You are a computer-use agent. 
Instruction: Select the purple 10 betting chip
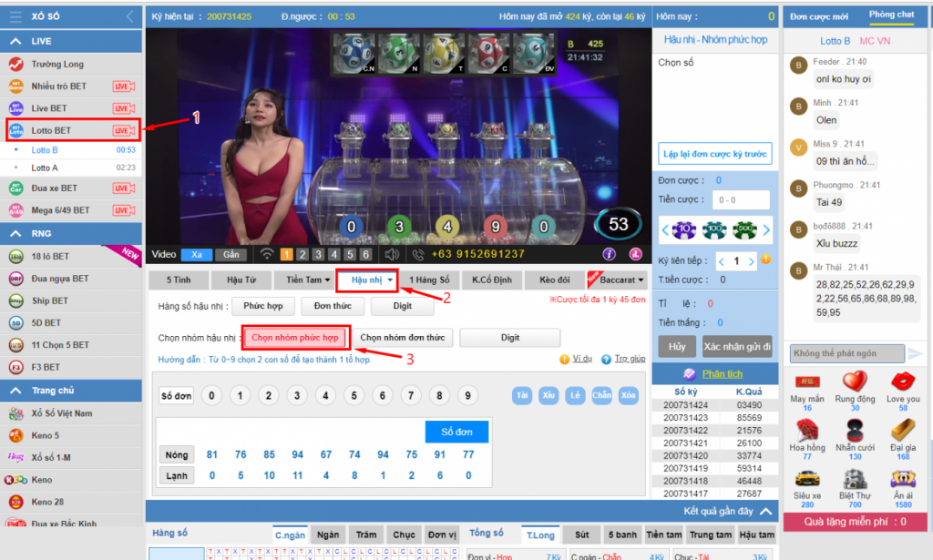click(683, 229)
